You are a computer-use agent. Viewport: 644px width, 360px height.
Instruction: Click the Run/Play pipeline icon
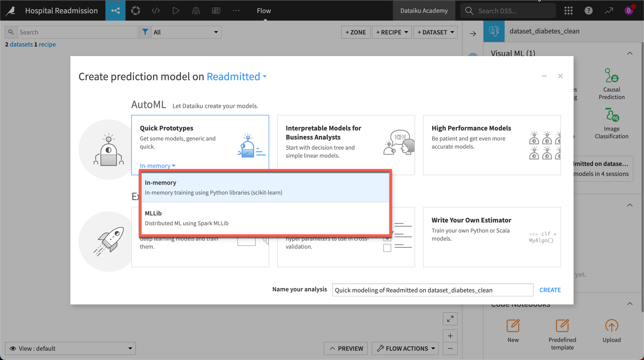coord(176,10)
